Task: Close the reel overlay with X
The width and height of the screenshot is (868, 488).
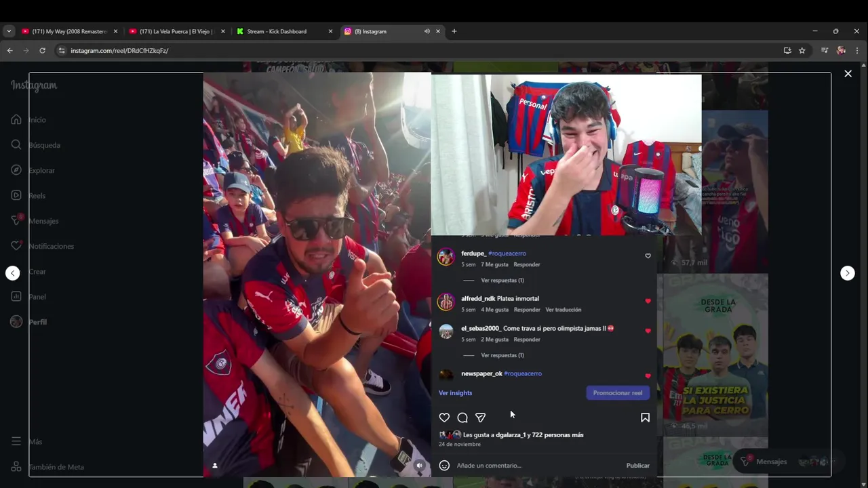Action: coord(848,73)
